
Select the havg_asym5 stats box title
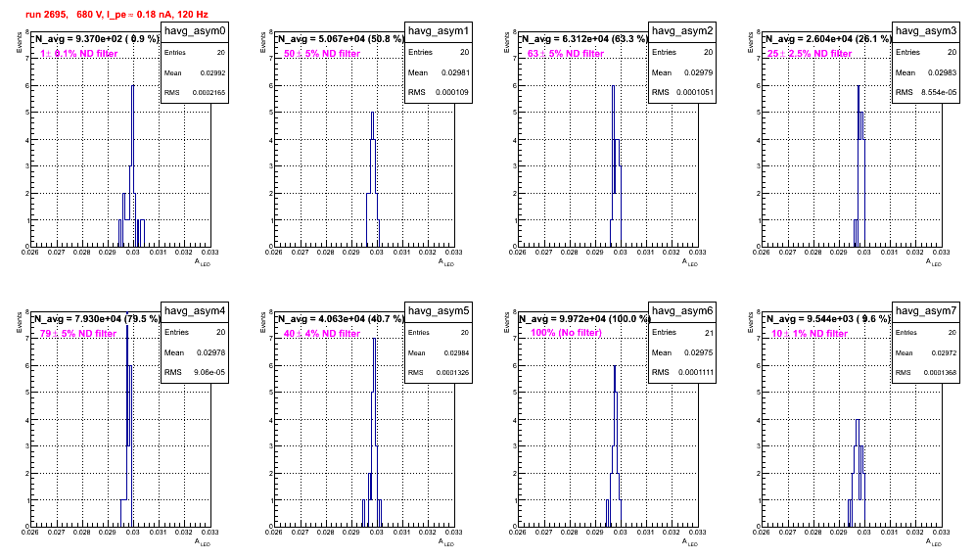[439, 310]
